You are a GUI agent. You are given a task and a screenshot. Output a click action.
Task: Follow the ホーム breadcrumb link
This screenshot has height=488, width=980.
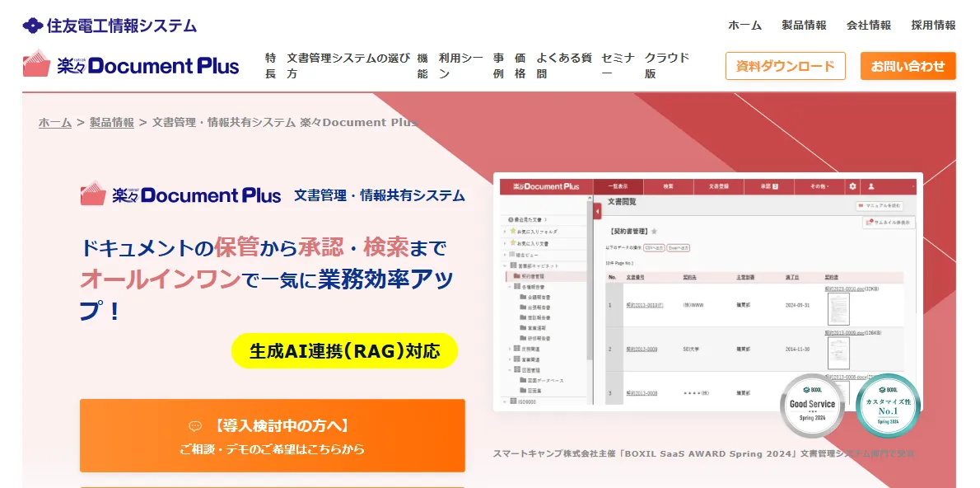pyautogui.click(x=55, y=122)
